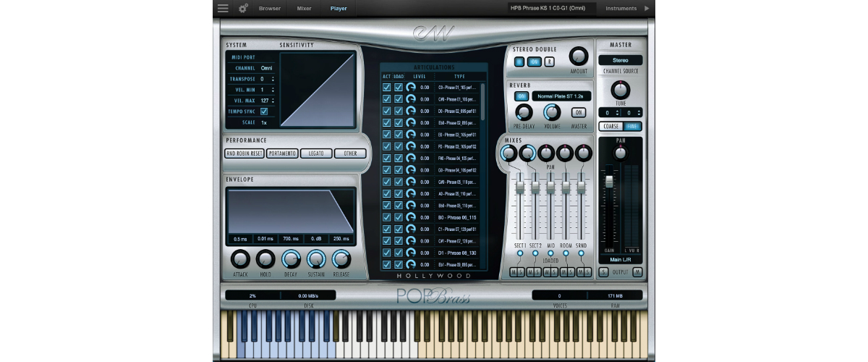Click the Rnd Robin Reset button

[x=244, y=153]
